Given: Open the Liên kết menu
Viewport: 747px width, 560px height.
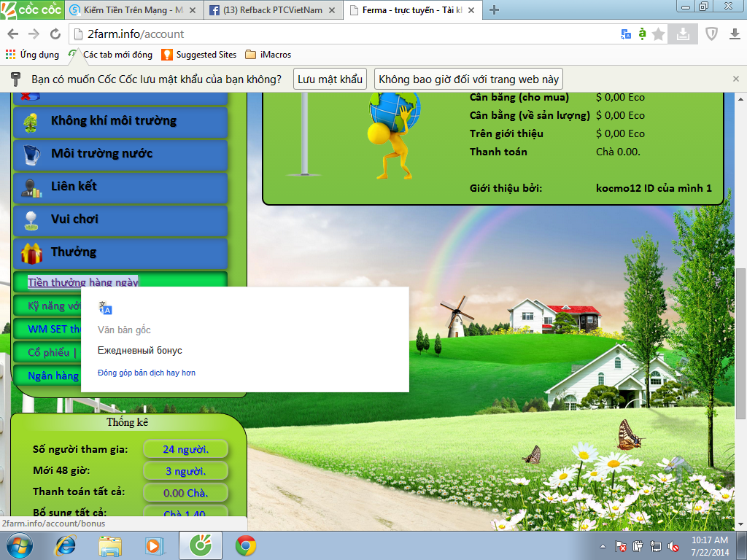Looking at the screenshot, I should point(120,187).
